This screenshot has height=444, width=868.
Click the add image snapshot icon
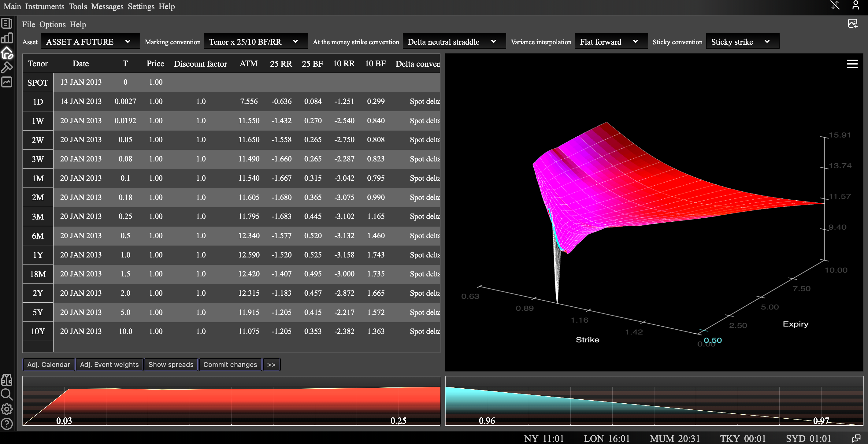coord(852,24)
